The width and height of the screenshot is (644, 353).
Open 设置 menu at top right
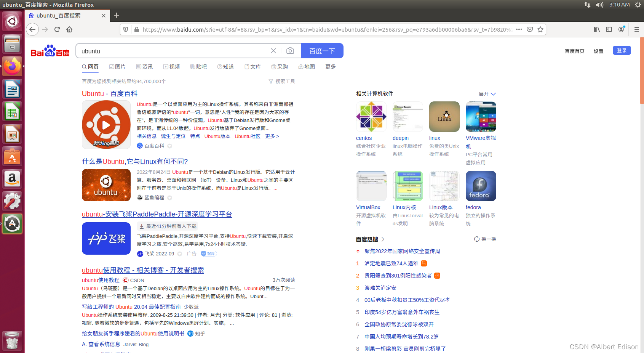point(598,51)
